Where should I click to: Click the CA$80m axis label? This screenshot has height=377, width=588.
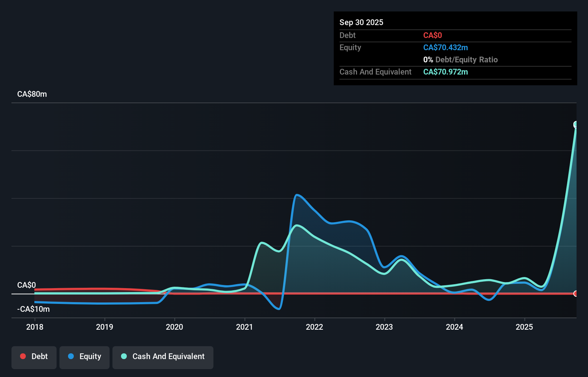(32, 94)
